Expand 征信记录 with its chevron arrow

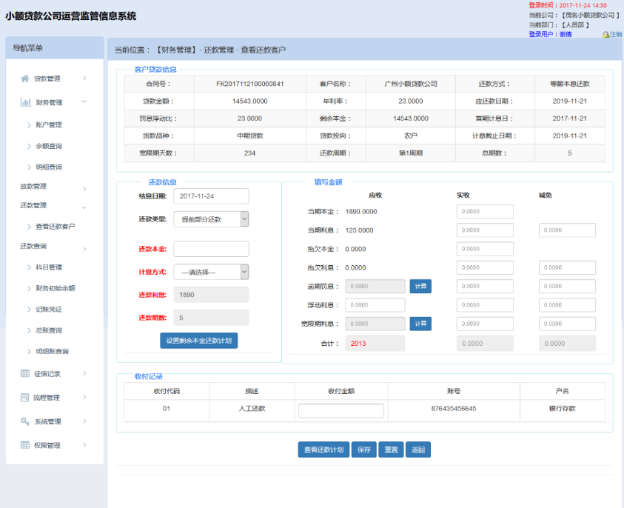[84, 373]
